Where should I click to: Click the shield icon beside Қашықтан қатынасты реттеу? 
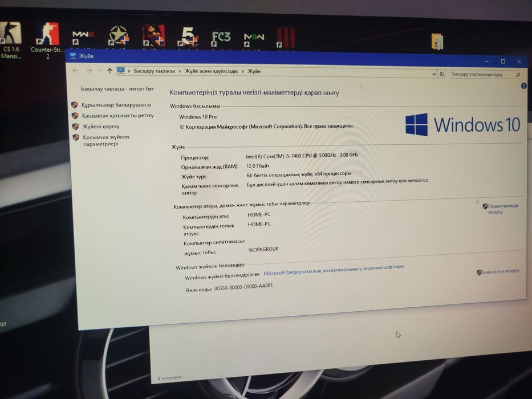point(75,116)
